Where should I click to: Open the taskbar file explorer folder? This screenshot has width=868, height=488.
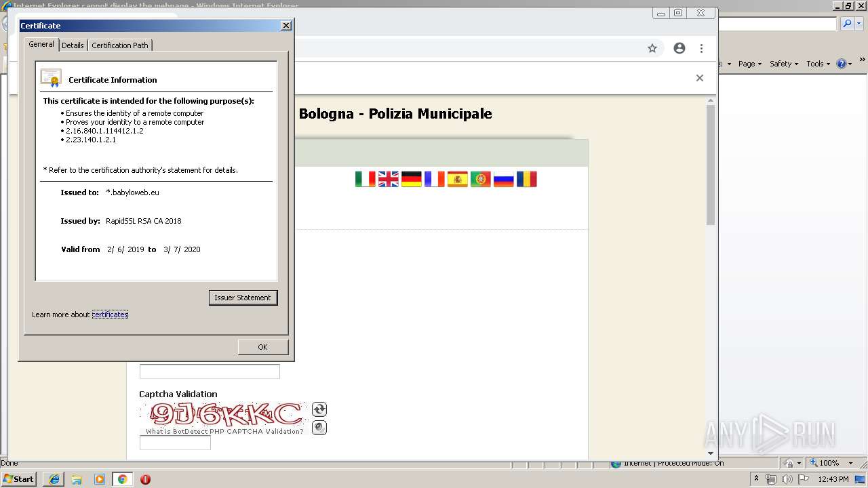point(77,479)
